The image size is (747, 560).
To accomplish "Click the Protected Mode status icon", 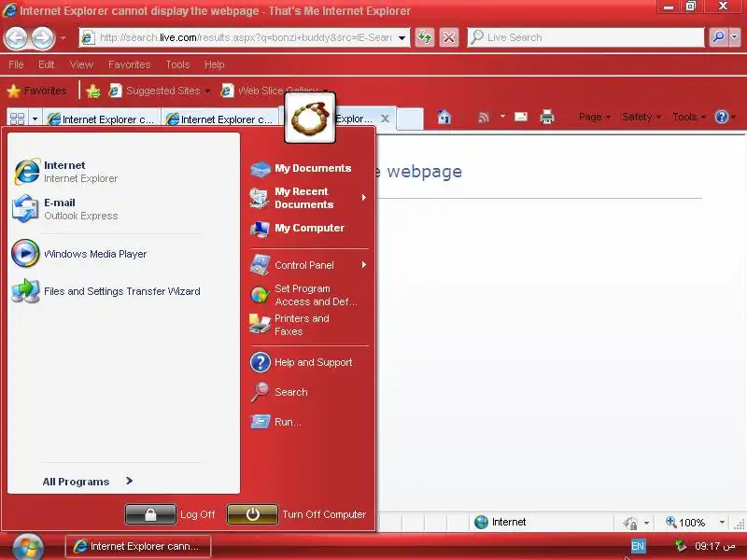I will 631,523.
